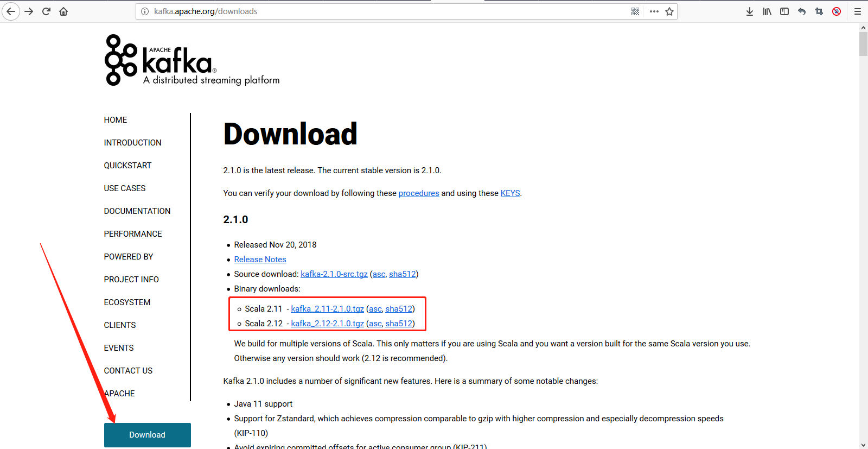The image size is (868, 449).
Task: Open sha512 checksum for Scala 2.11 binary
Action: pos(399,309)
